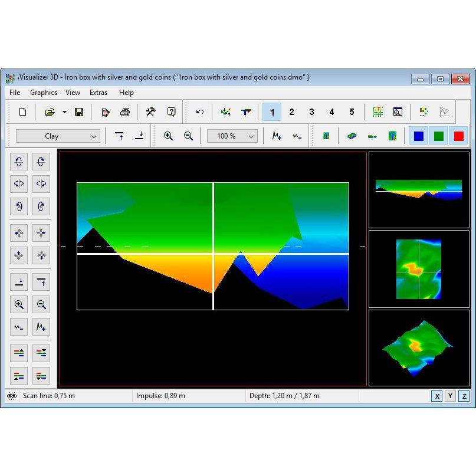The width and height of the screenshot is (476, 476).
Task: Click the Undo arrow icon
Action: pos(200,112)
